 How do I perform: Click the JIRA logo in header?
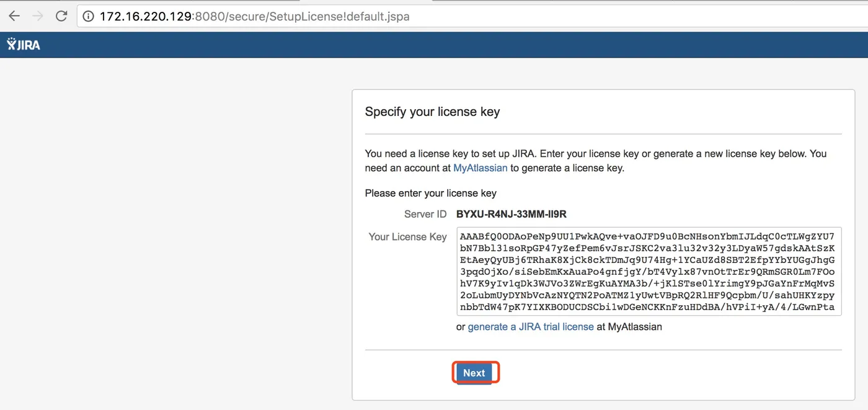(x=24, y=45)
